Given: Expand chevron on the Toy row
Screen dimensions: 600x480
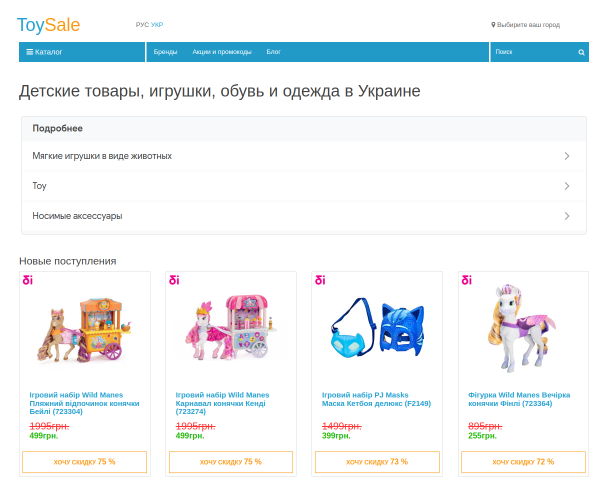Looking at the screenshot, I should pyautogui.click(x=567, y=186).
